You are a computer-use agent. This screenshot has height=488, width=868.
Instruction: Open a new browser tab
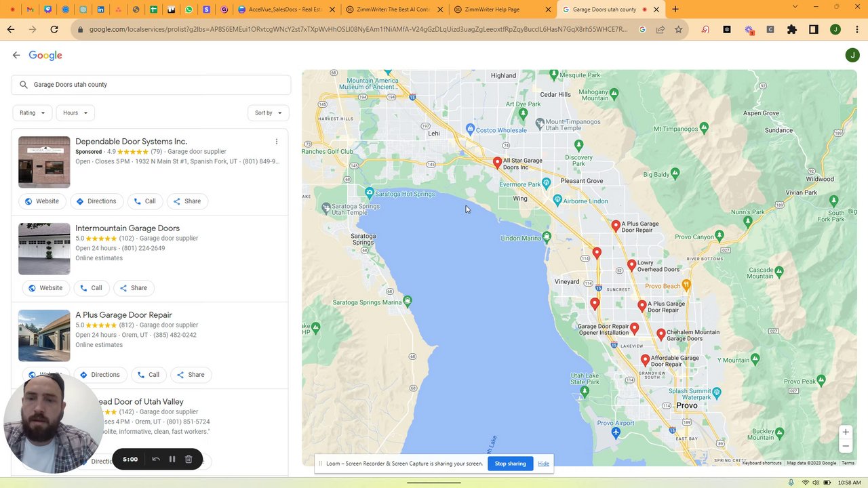tap(675, 9)
